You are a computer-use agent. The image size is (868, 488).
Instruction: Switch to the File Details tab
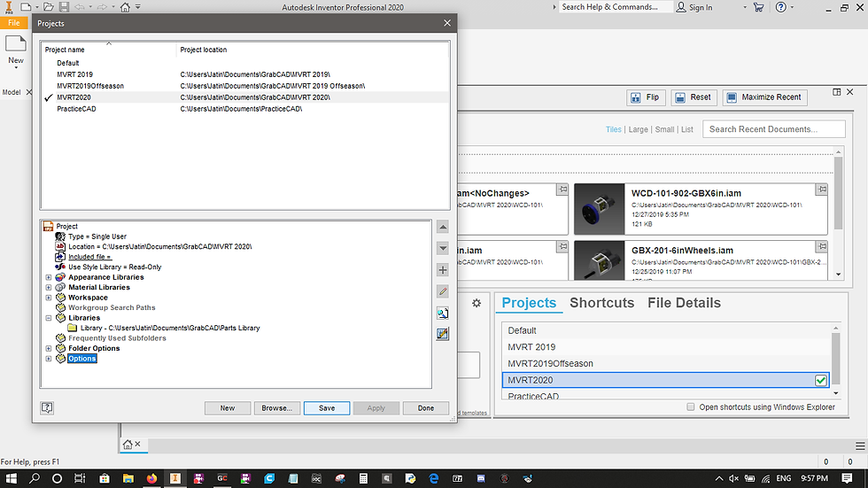(x=684, y=303)
